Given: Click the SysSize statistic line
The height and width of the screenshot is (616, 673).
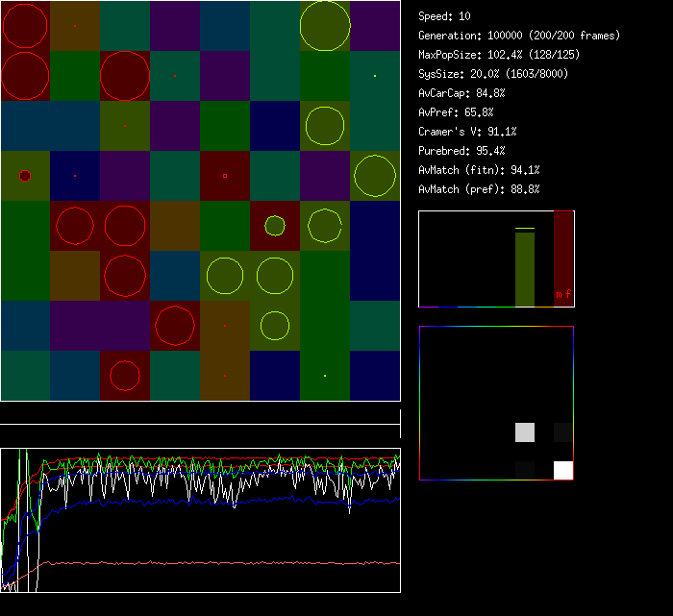Looking at the screenshot, I should 493,74.
